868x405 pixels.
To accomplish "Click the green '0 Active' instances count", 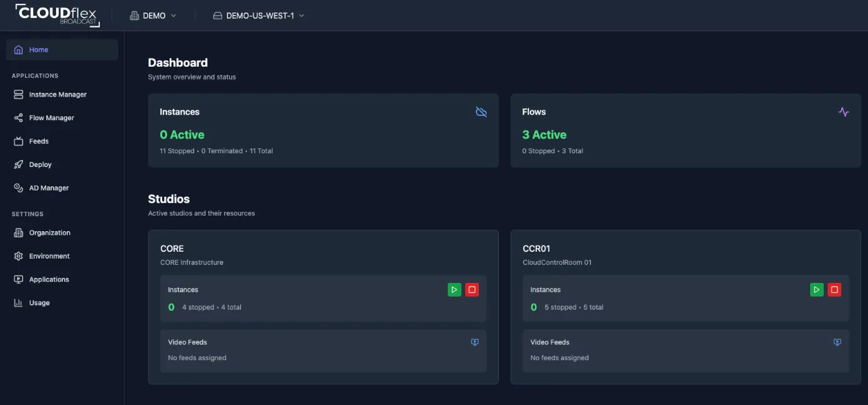I will (182, 135).
